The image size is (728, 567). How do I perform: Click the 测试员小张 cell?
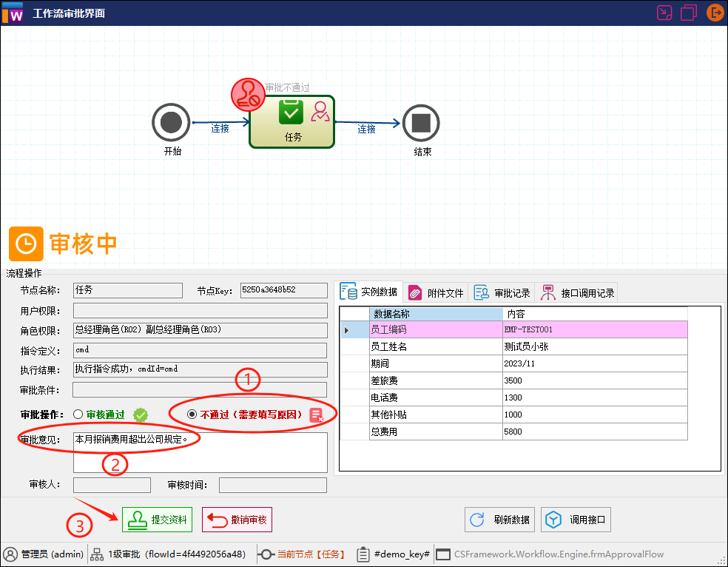click(596, 347)
